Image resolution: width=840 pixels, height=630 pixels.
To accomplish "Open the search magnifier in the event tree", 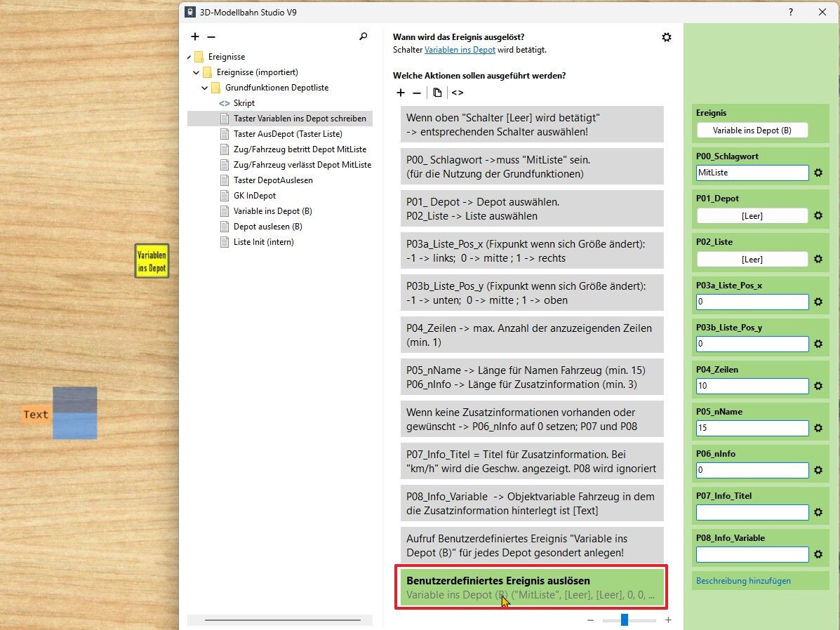I will point(364,36).
